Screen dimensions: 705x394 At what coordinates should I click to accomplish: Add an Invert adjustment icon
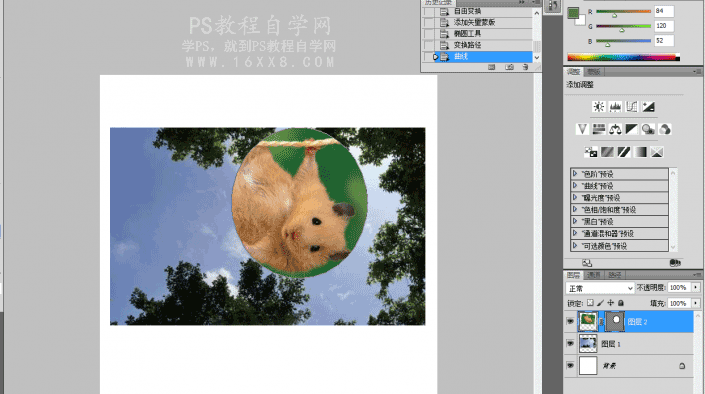click(591, 152)
